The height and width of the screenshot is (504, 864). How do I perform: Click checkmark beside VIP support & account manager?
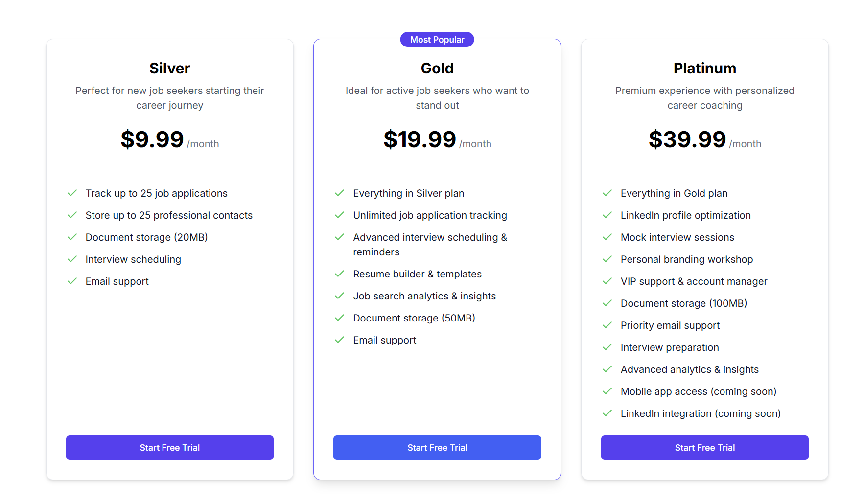(607, 281)
